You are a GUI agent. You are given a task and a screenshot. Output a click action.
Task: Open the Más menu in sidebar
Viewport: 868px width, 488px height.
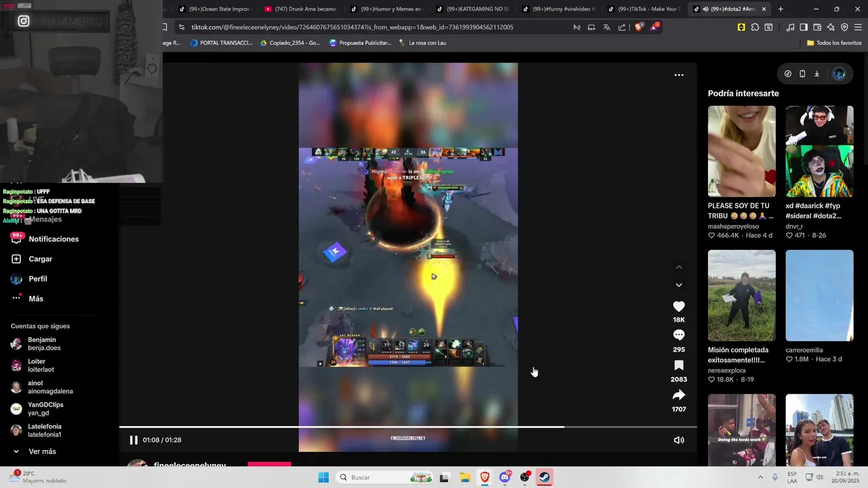click(x=27, y=299)
